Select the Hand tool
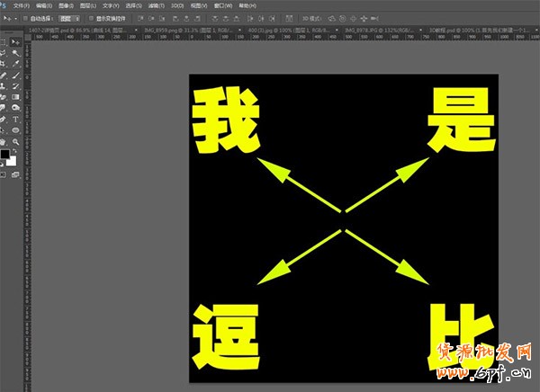 click(x=4, y=140)
